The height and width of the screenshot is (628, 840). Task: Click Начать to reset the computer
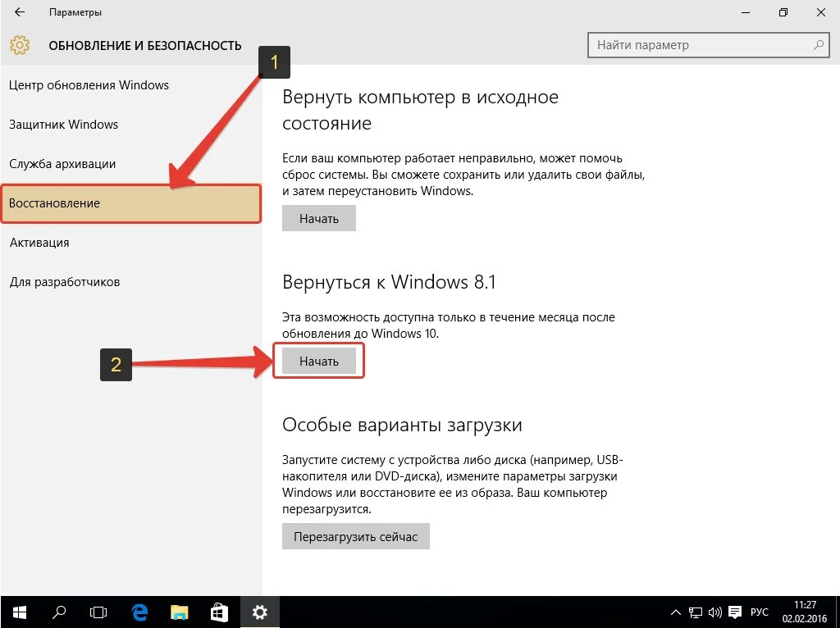pyautogui.click(x=318, y=218)
